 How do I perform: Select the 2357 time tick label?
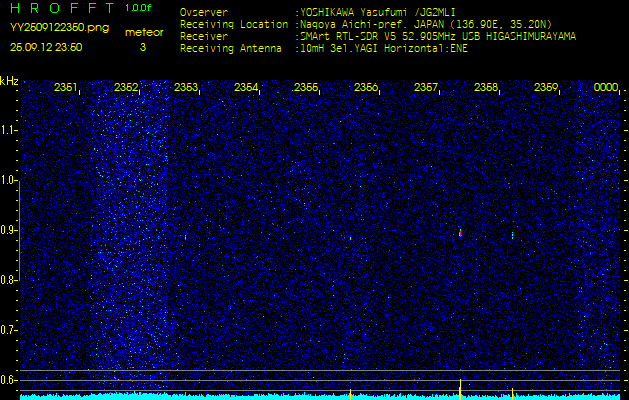426,88
